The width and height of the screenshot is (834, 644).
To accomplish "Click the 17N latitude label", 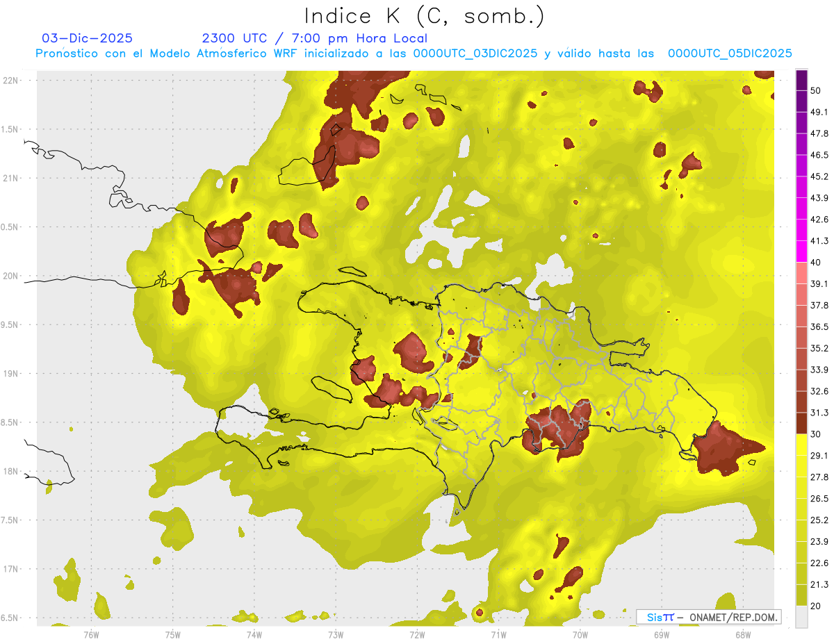I will coord(10,569).
